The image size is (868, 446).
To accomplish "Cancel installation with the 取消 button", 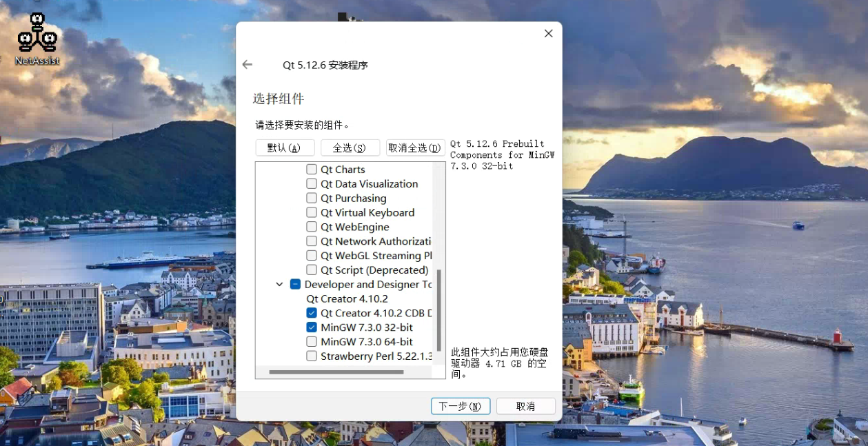I will click(525, 406).
